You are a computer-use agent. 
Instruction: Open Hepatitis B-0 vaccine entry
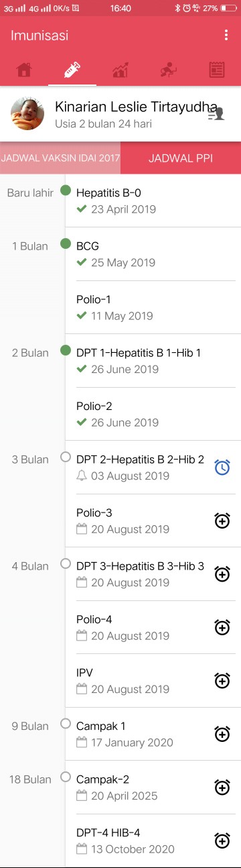[x=153, y=201]
